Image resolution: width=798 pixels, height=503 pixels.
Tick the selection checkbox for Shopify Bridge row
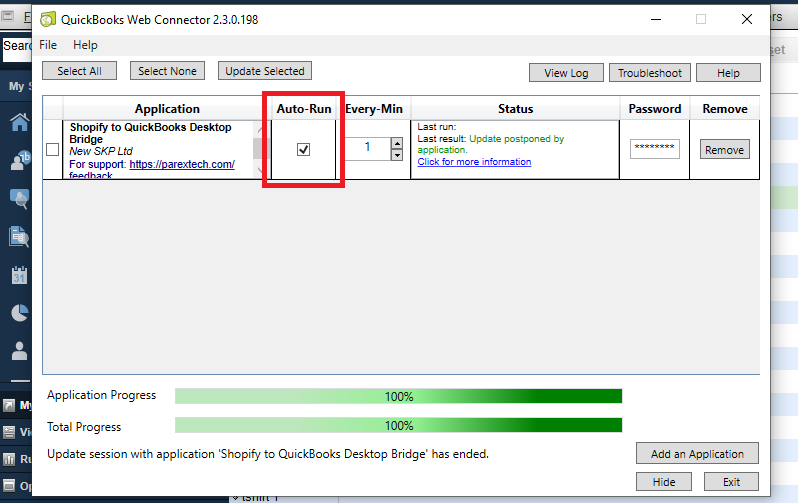click(x=52, y=150)
